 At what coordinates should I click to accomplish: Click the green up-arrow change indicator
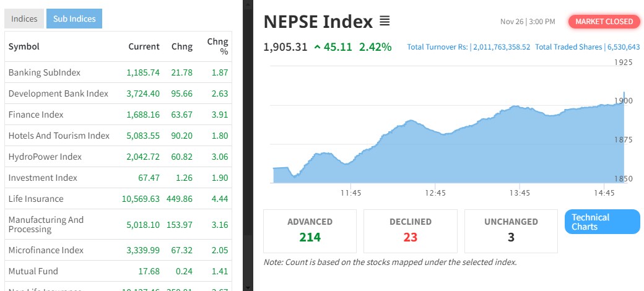(317, 46)
